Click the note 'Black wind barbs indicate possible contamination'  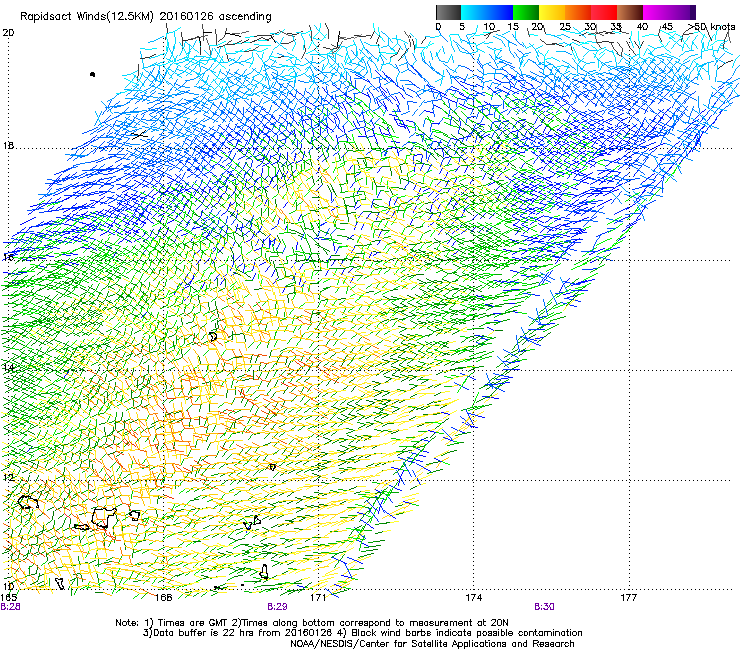tap(467, 633)
